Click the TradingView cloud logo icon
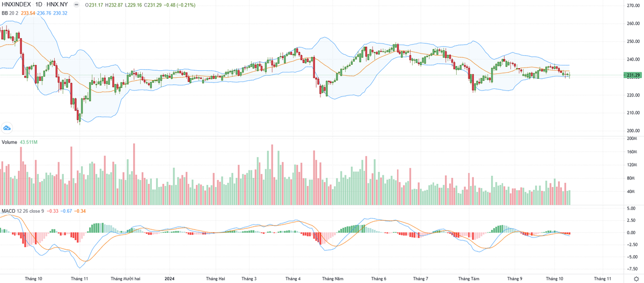This screenshot has height=283, width=644. (x=7, y=128)
